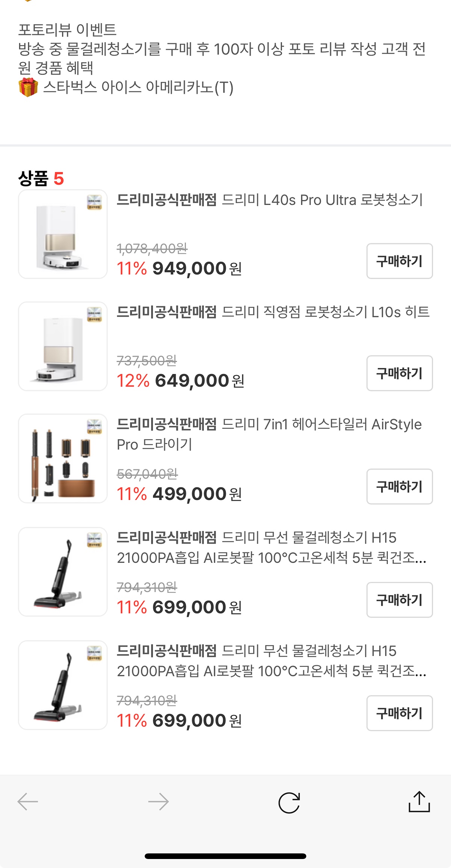Viewport: 451px width, 868px height.
Task: Open the share sheet icon
Action: (419, 802)
